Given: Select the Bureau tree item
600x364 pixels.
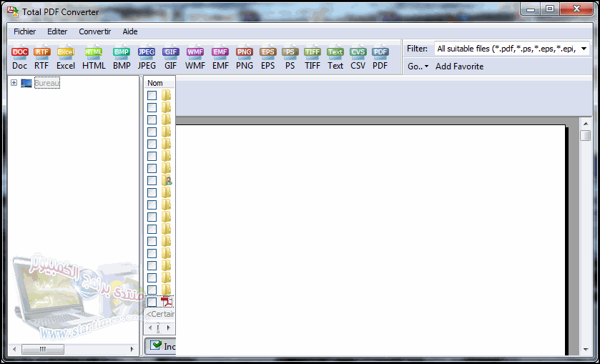Looking at the screenshot, I should [x=47, y=83].
